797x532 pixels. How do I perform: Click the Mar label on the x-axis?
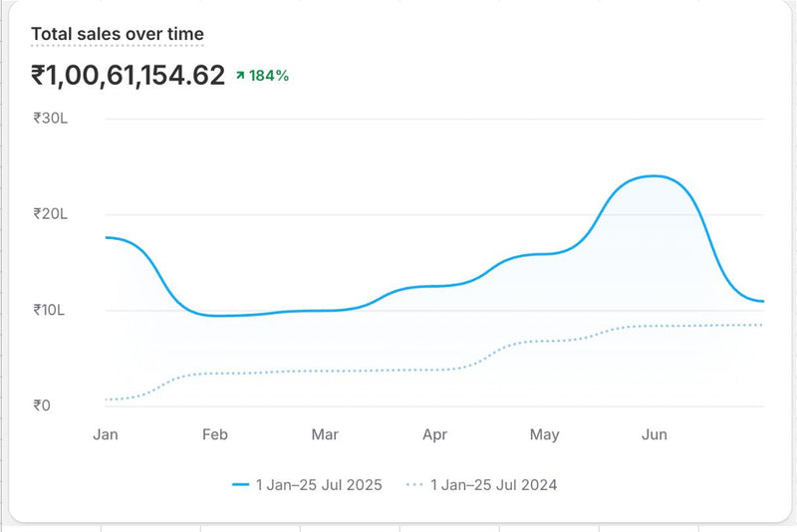click(x=325, y=434)
